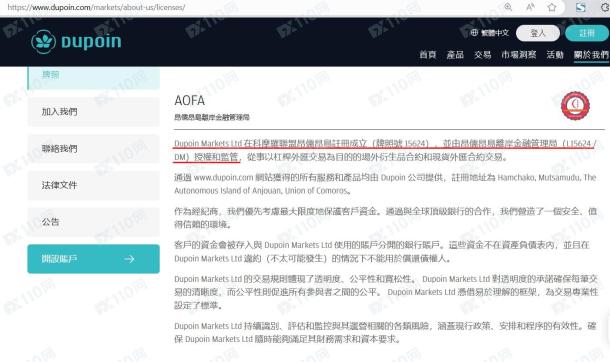Select the 牌照 sidebar item

(93, 78)
